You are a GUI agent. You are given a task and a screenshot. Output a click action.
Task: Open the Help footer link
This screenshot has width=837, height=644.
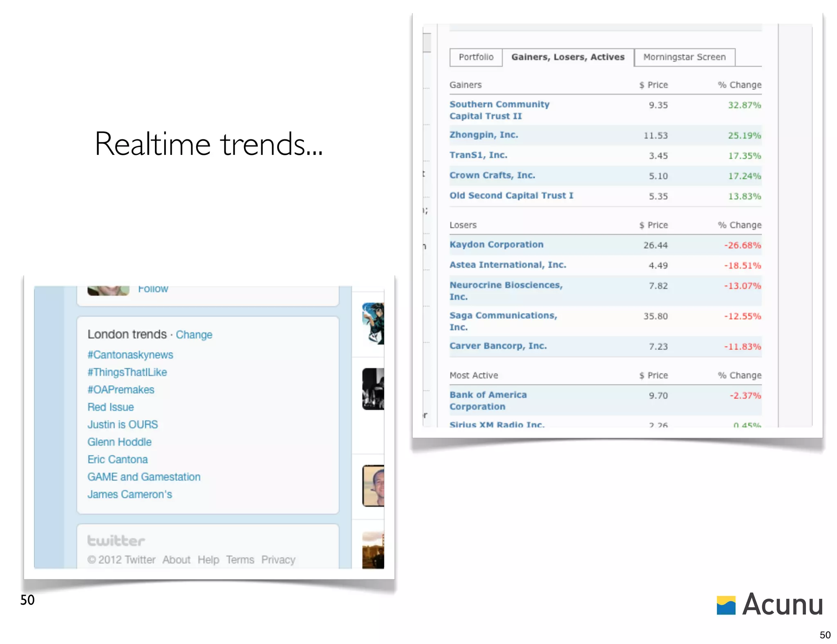click(208, 560)
